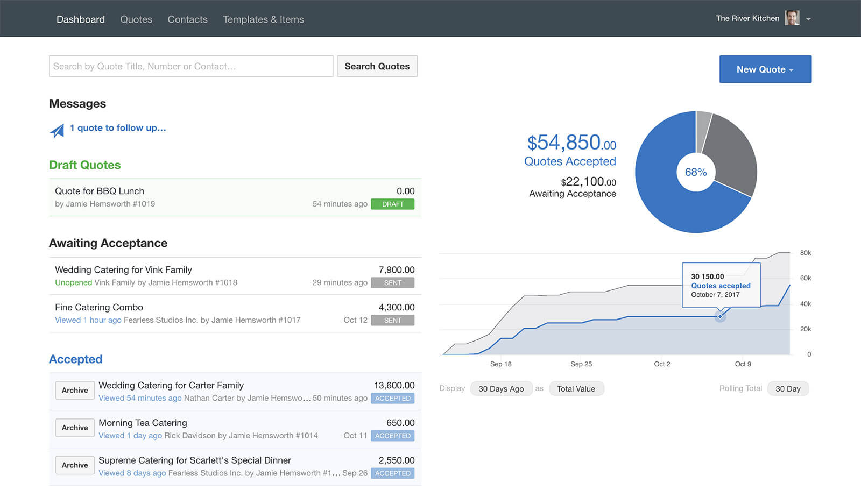Select the October 7 chart data point
Screen dimensions: 861x504
click(x=720, y=316)
